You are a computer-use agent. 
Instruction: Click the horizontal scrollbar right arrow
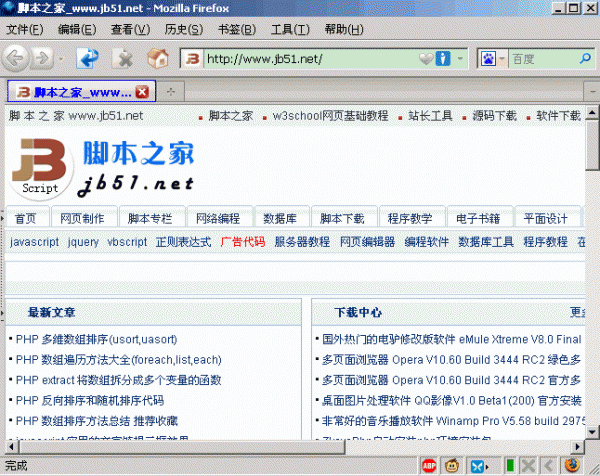tap(578, 447)
